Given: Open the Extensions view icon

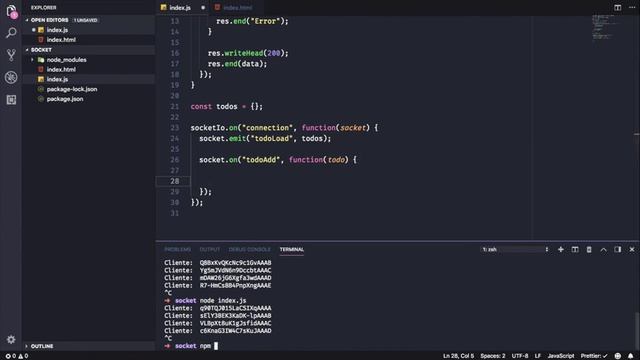Looking at the screenshot, I should point(11,100).
